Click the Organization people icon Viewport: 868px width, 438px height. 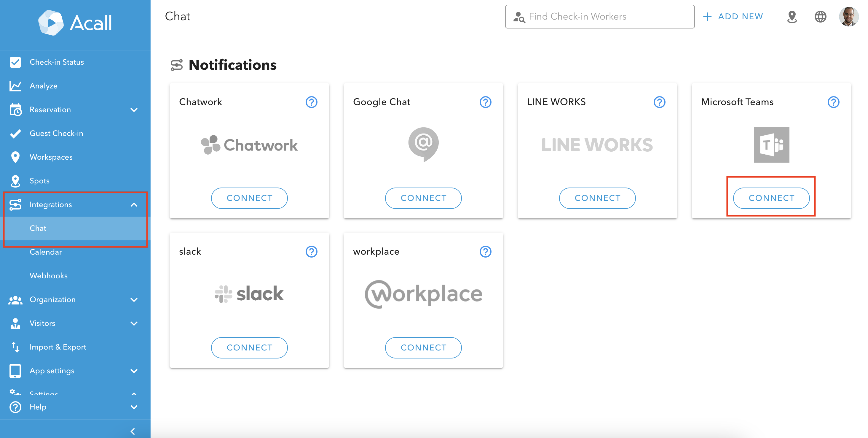tap(15, 300)
